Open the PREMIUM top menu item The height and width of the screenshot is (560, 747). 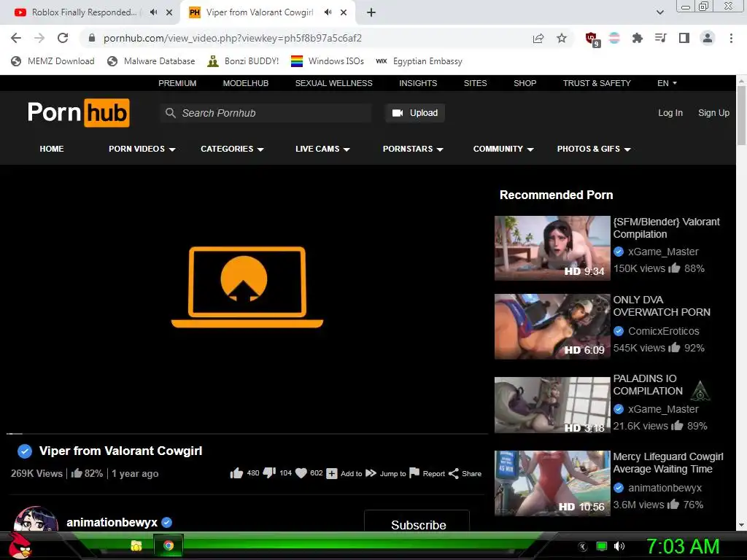(x=177, y=83)
